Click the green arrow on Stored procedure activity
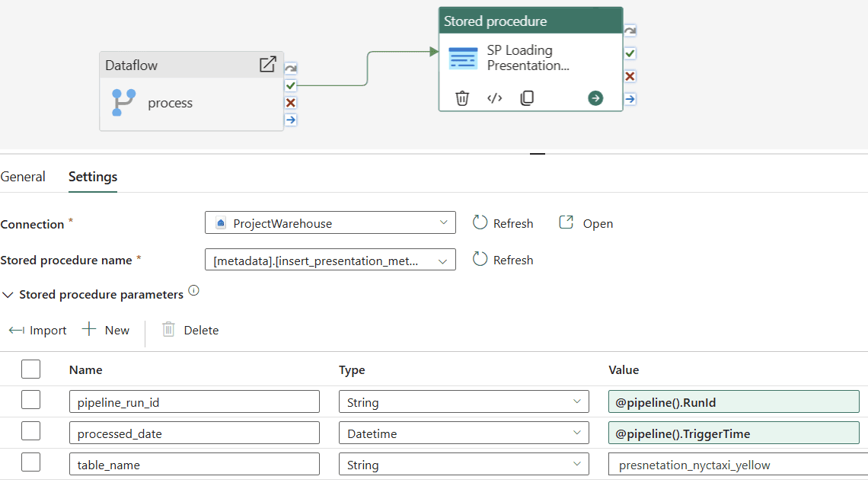The width and height of the screenshot is (868, 486). click(595, 98)
